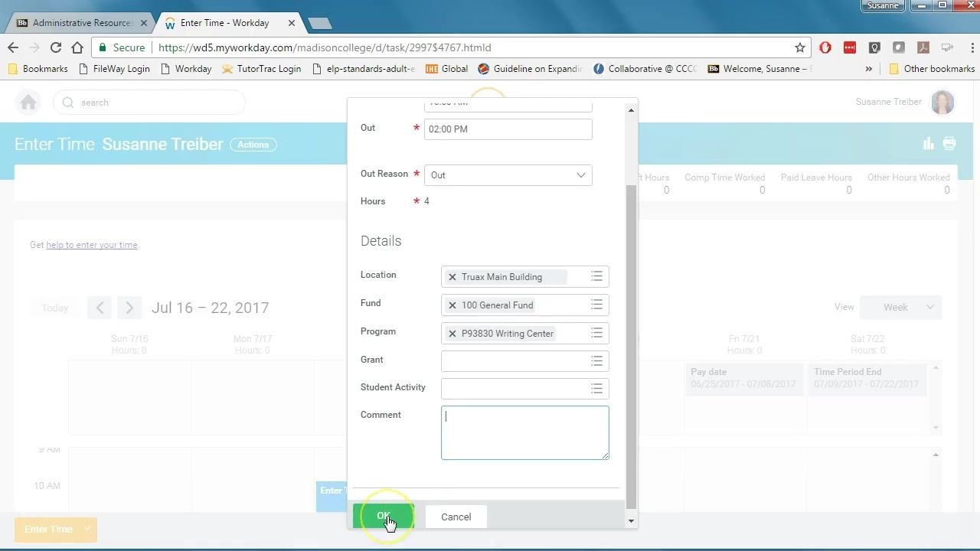
Task: Focus the Workday search box
Action: 149,103
